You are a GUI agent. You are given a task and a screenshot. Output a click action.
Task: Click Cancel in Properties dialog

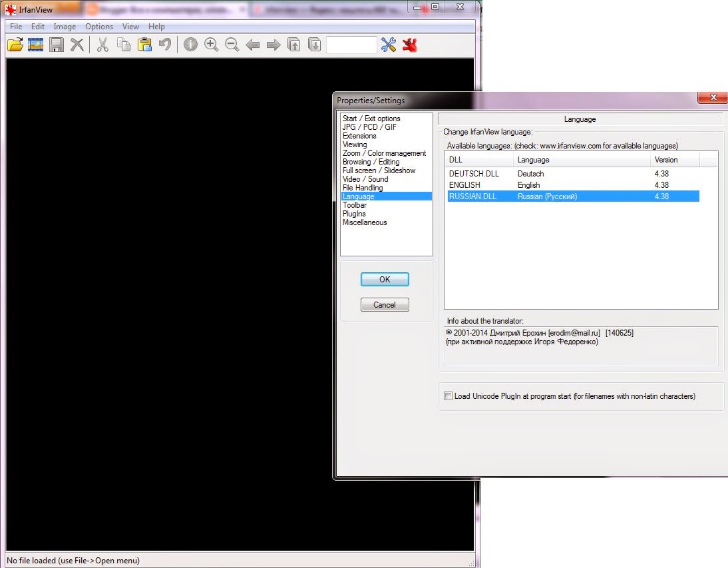click(x=385, y=305)
